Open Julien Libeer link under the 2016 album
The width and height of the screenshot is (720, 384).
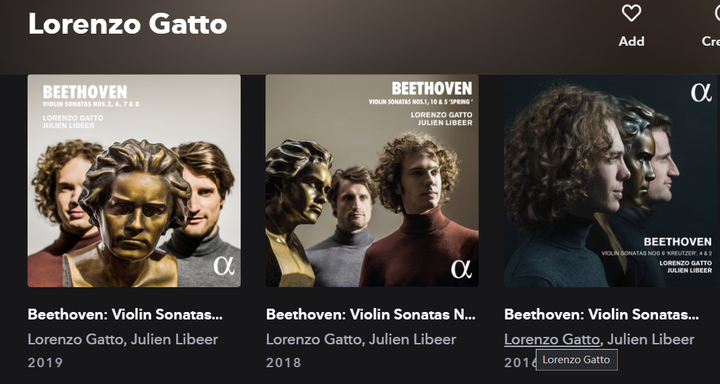tap(651, 339)
